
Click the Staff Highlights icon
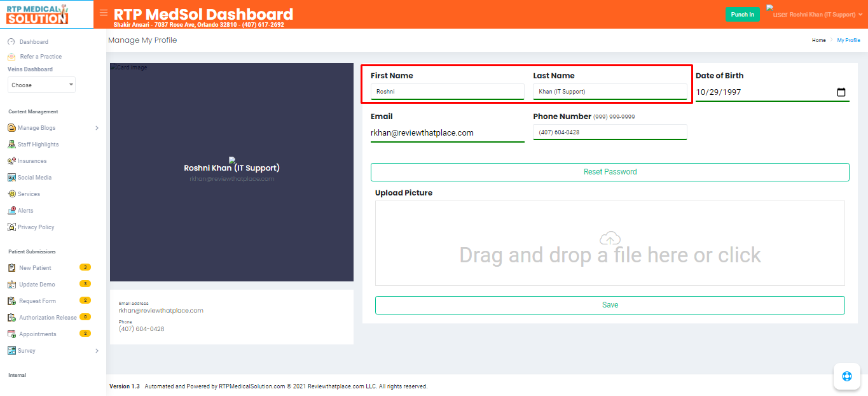(11, 145)
